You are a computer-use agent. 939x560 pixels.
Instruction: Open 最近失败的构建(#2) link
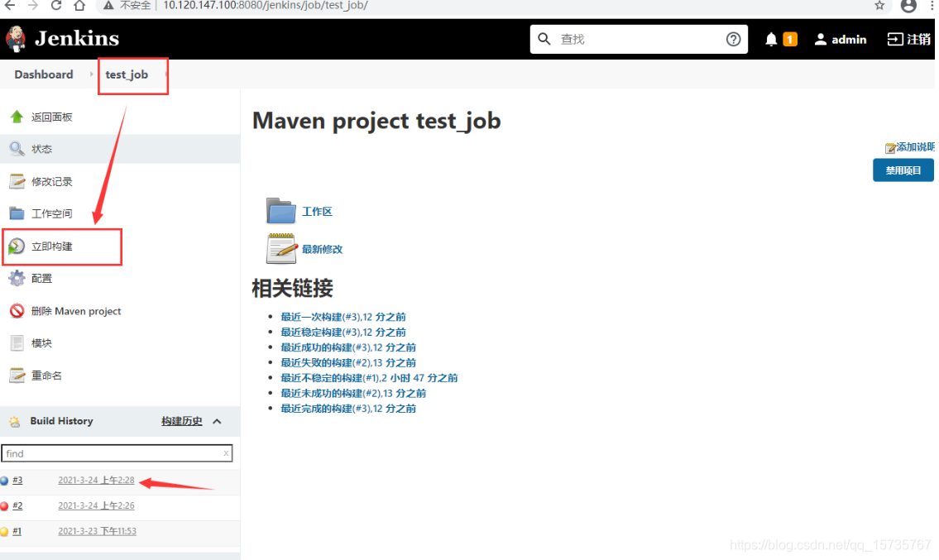pos(348,362)
